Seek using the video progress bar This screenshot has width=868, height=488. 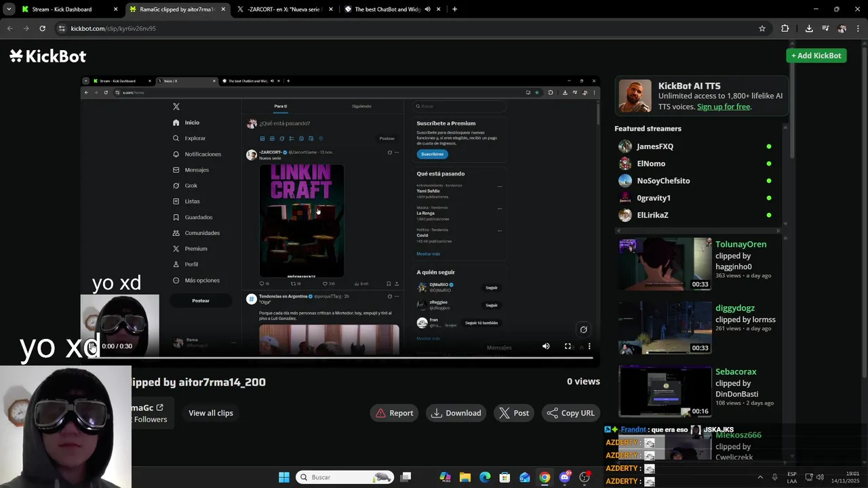point(340,357)
